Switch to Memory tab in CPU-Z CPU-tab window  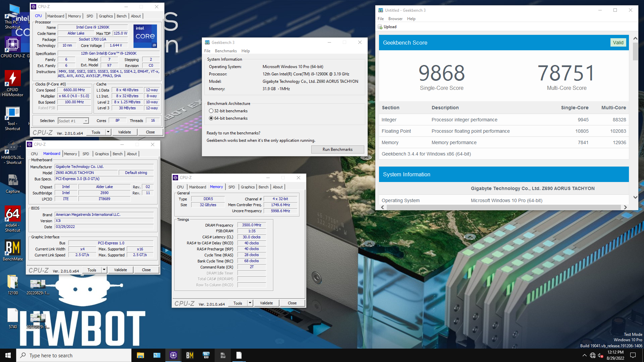74,16
